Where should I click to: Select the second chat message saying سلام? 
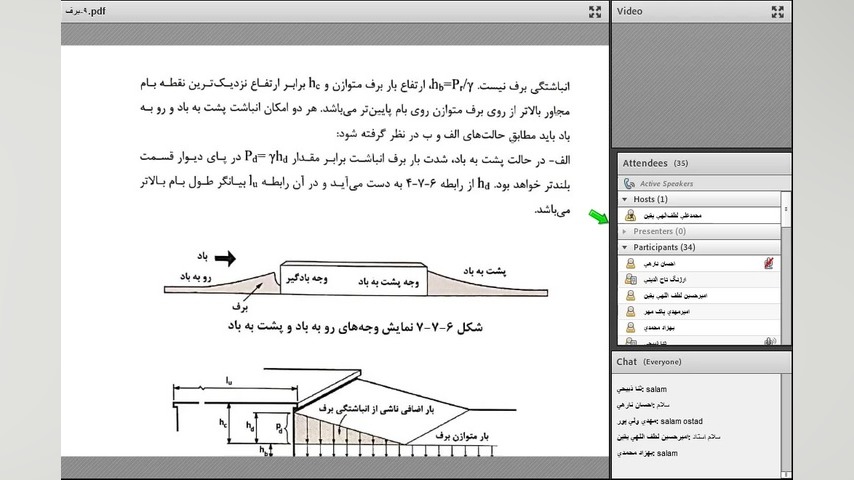coord(643,405)
